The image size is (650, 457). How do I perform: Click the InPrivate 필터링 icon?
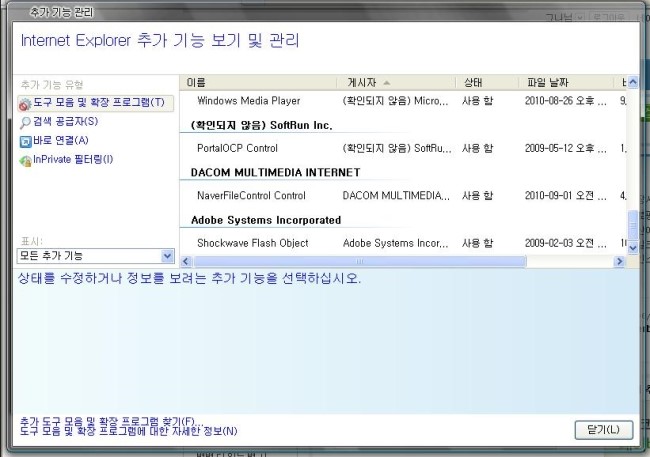tap(25, 160)
